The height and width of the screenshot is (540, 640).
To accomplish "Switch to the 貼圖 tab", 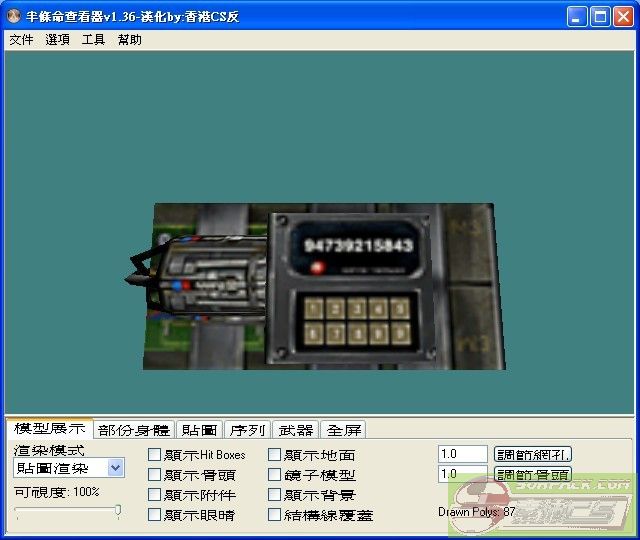I will pos(199,430).
